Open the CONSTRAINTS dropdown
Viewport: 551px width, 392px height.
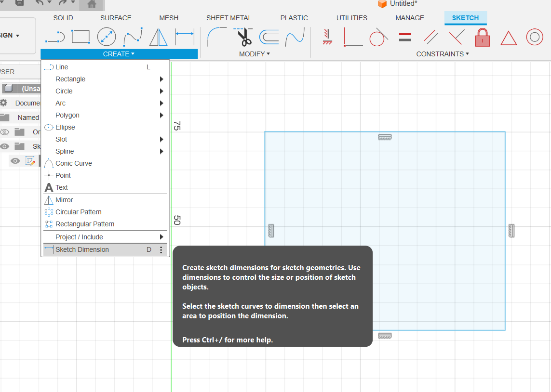coord(443,54)
